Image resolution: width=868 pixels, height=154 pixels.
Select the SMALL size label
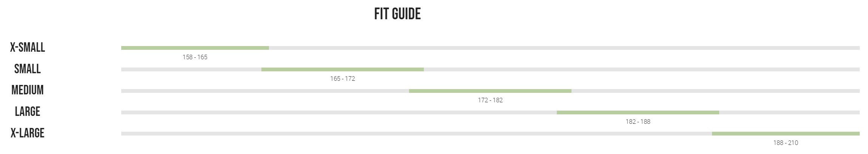pos(28,69)
